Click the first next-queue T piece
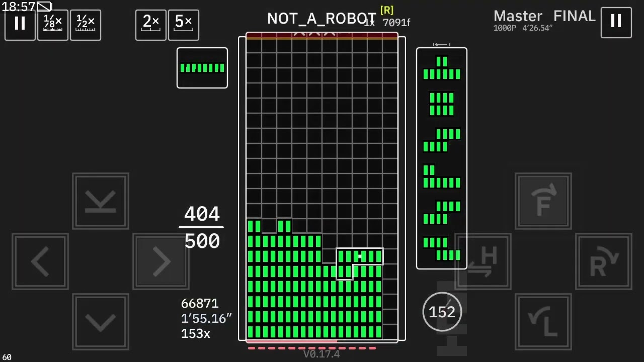This screenshot has width=644, height=362. point(442,68)
